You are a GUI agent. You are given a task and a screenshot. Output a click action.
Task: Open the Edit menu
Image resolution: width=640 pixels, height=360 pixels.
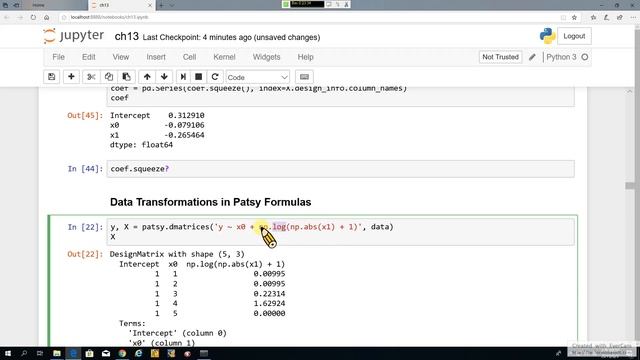pyautogui.click(x=89, y=57)
